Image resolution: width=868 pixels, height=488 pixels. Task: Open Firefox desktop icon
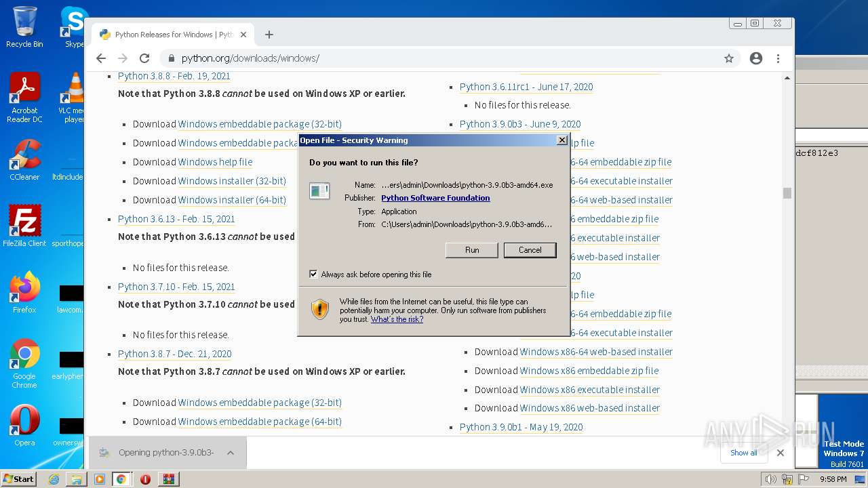point(24,293)
